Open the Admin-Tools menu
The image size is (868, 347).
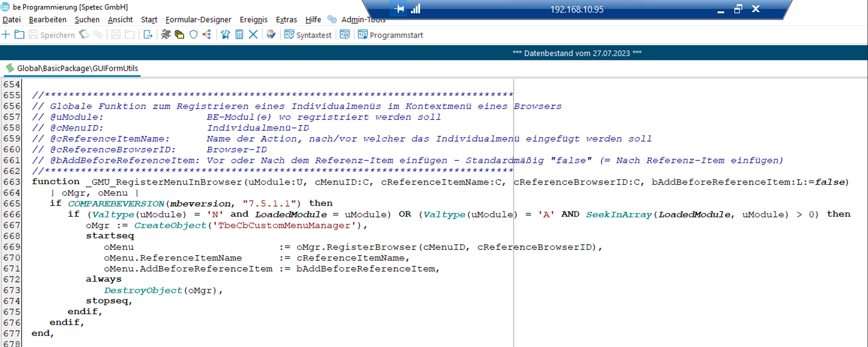[363, 20]
